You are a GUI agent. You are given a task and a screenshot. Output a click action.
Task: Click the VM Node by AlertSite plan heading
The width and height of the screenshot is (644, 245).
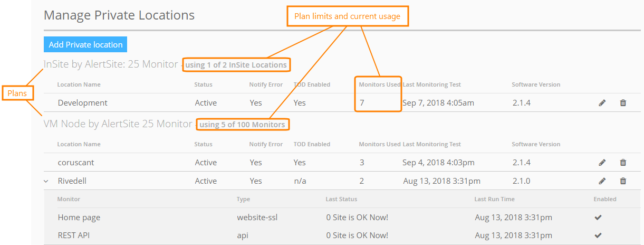click(118, 124)
